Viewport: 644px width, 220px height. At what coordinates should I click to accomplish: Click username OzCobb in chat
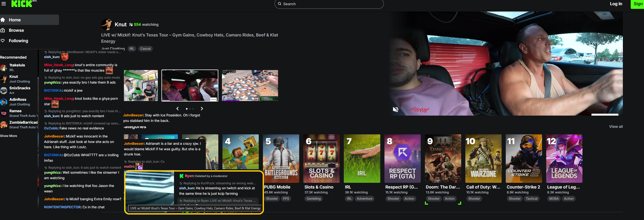(51, 128)
